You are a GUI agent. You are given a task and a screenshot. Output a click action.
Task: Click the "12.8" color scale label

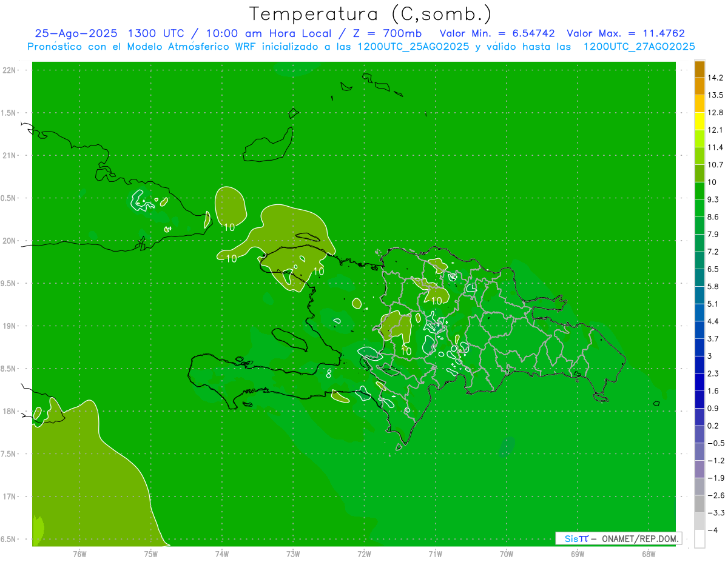[715, 113]
